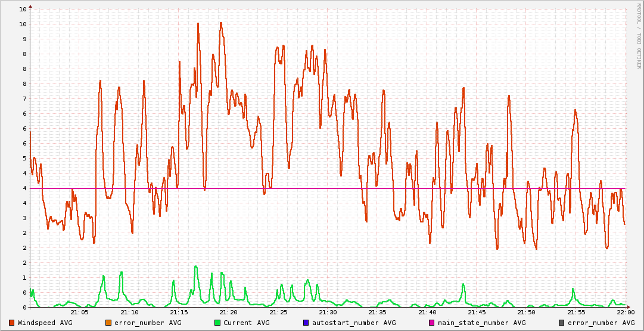The width and height of the screenshot is (644, 331).
Task: Click the 21:30 time axis label
Action: tap(328, 312)
